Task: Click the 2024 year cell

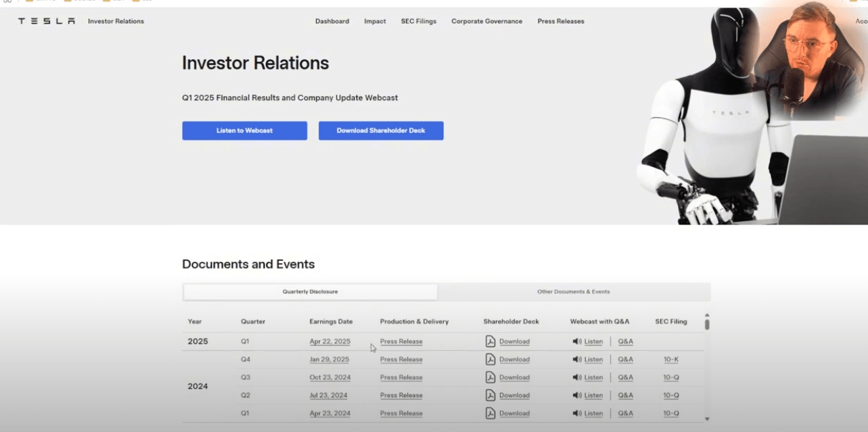Action: click(x=198, y=387)
